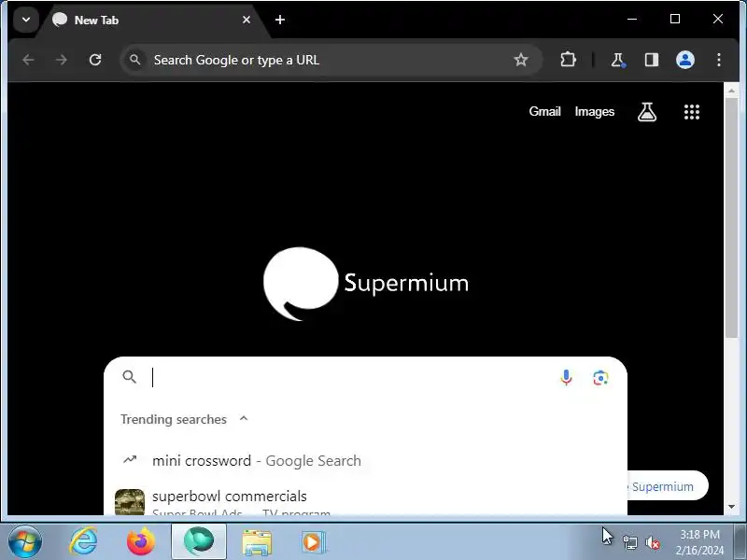Open the tab search dropdown arrow

point(26,20)
